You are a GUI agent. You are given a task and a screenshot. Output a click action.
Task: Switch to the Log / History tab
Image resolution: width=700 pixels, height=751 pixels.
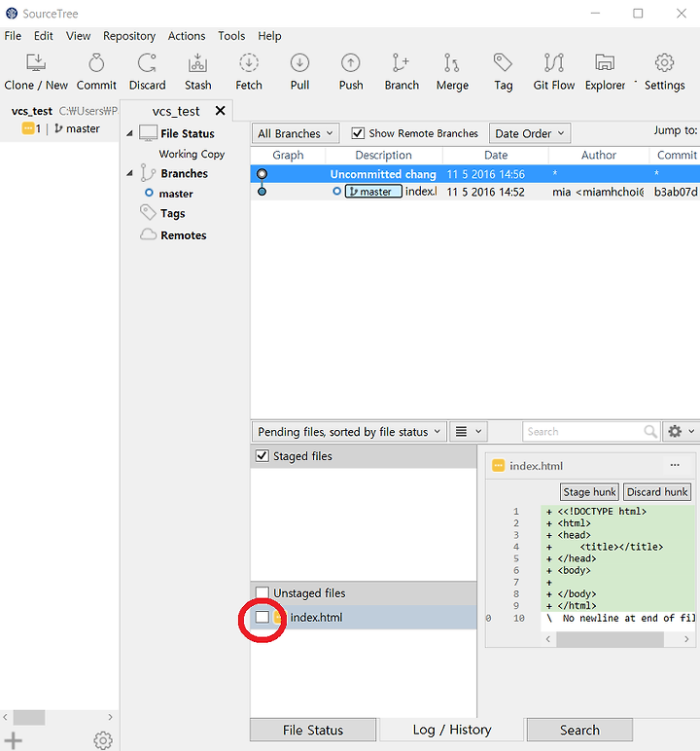(x=452, y=730)
